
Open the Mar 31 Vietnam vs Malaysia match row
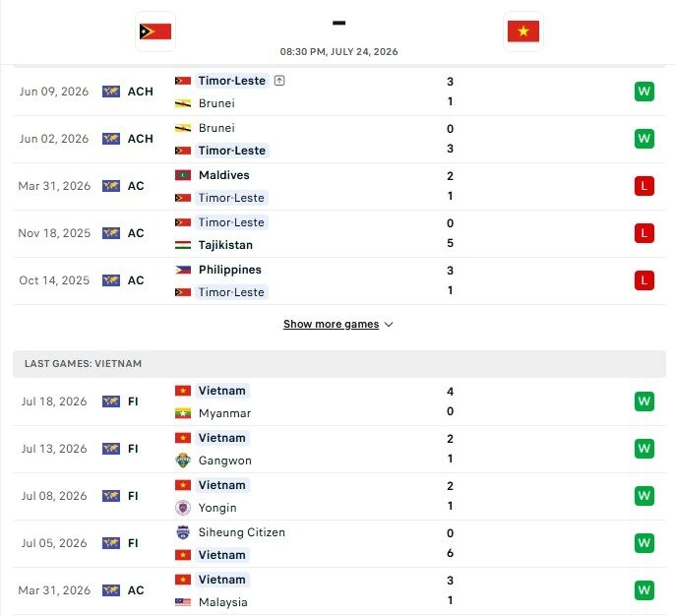(339, 590)
